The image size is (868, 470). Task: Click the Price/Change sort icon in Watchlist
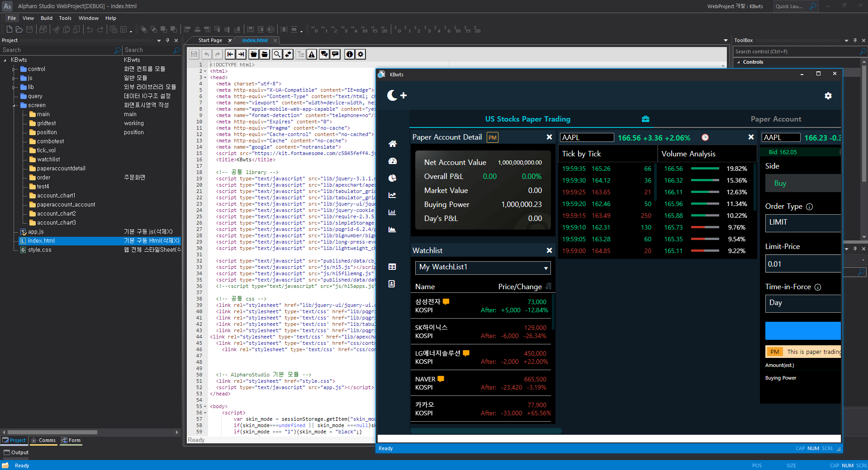(549, 287)
